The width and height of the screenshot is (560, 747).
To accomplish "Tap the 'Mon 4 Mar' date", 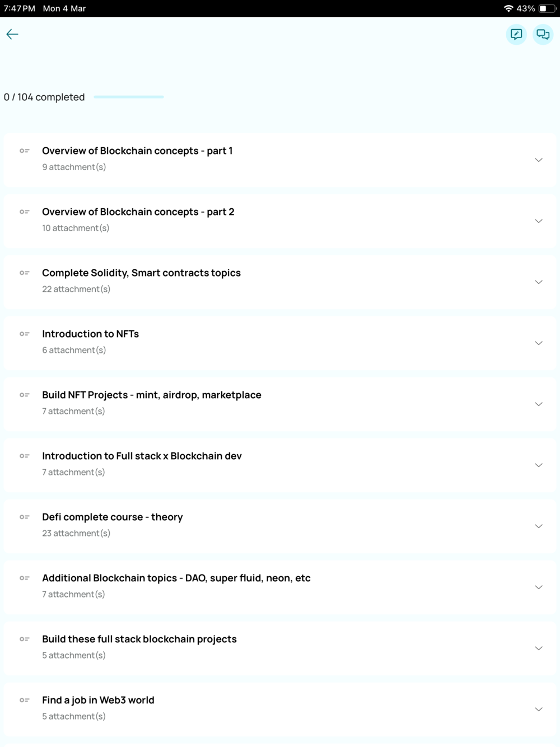I will pos(64,8).
